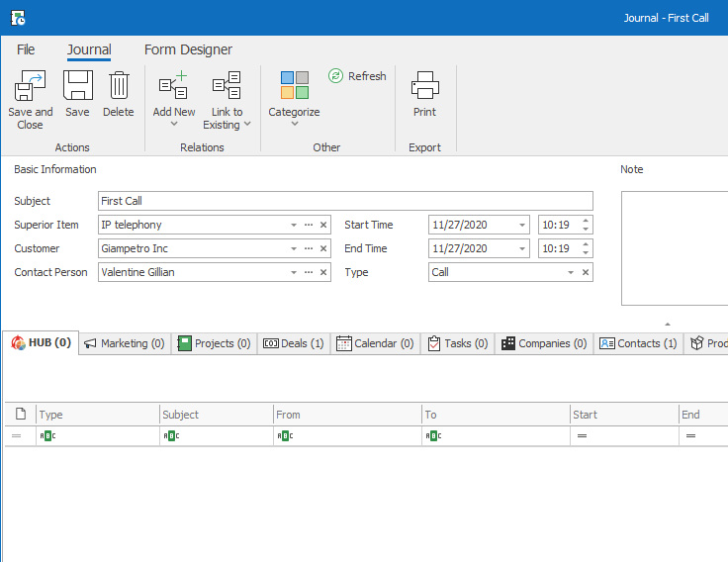728x562 pixels.
Task: Click the green Refresh icon
Action: (335, 76)
